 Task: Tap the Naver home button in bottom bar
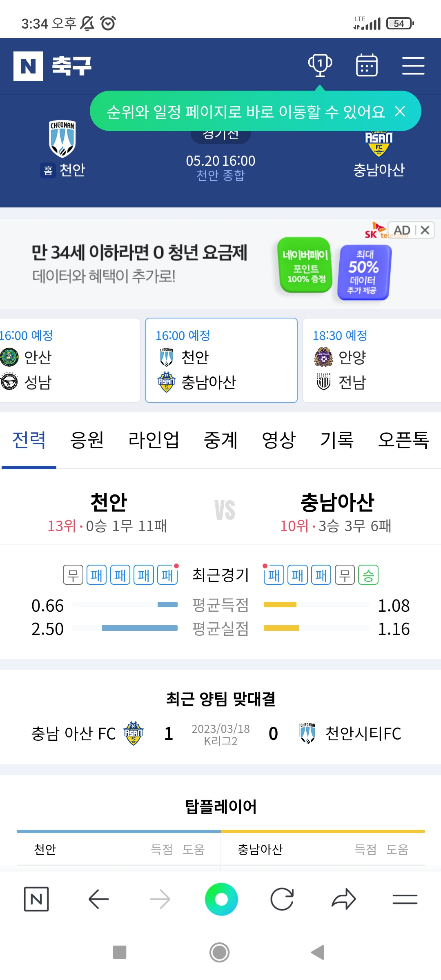coord(36,899)
